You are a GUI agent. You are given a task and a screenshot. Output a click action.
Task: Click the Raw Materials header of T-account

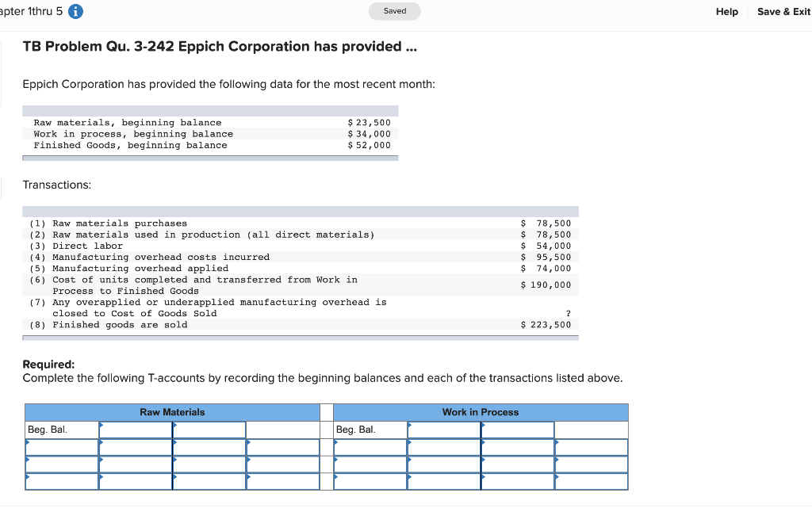coord(172,412)
